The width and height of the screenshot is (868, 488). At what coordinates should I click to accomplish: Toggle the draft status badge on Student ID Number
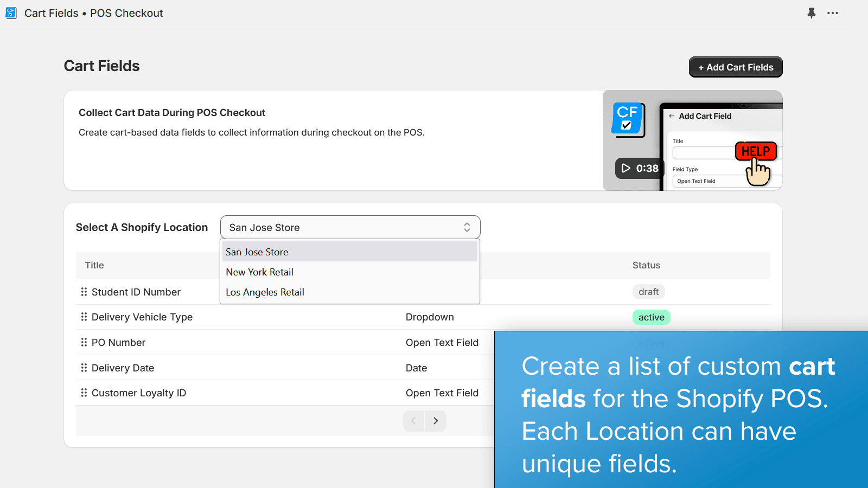[x=649, y=292]
